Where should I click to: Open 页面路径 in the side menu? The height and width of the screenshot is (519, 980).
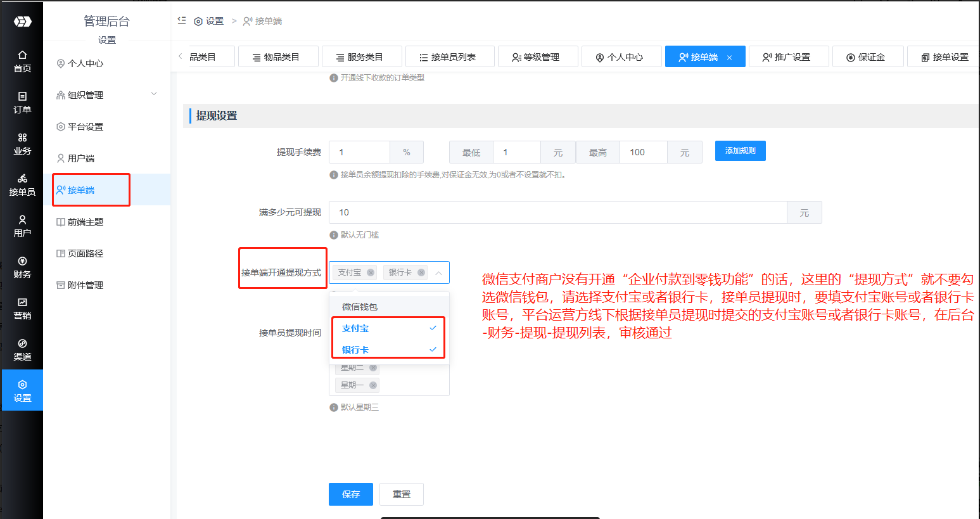(x=107, y=253)
